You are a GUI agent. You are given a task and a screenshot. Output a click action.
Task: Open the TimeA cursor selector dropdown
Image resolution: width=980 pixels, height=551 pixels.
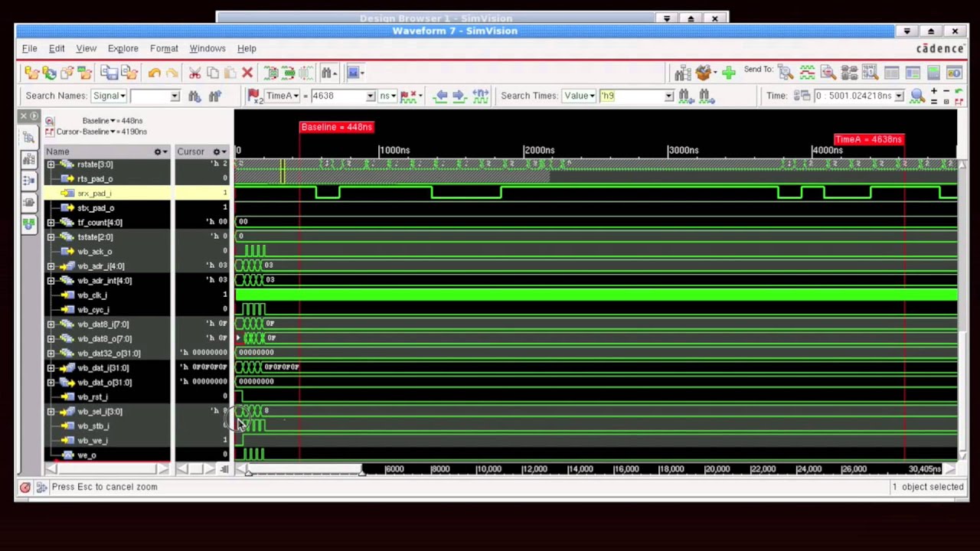point(282,96)
